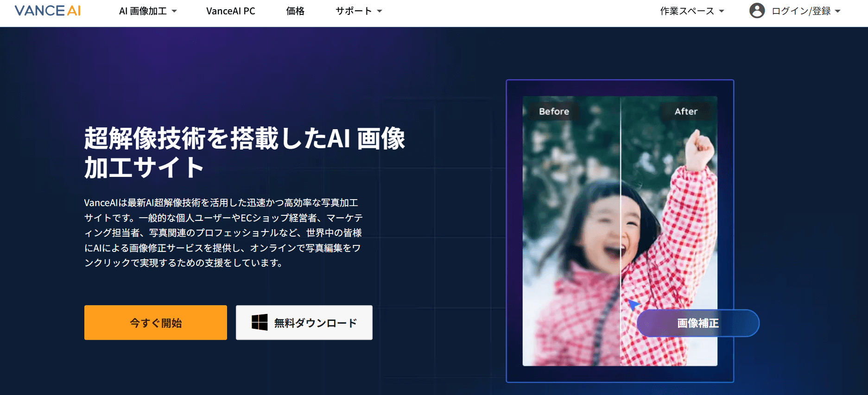Viewport: 868px width, 395px height.
Task: Expand the arrow beside AI 画像加工
Action: coord(174,11)
